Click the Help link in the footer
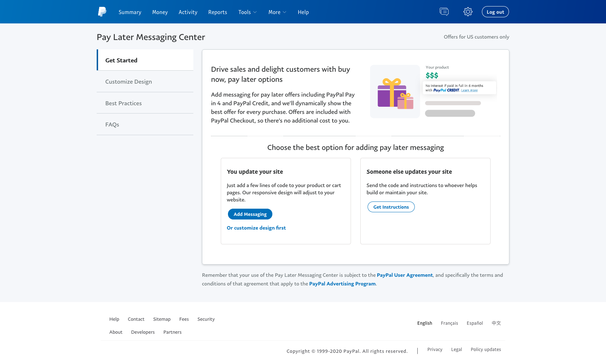 114,319
